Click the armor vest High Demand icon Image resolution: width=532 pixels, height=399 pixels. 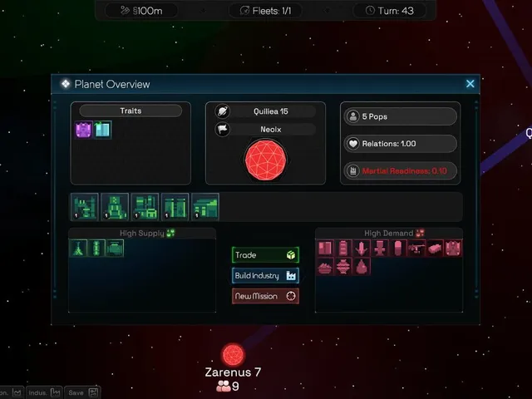[x=453, y=248]
